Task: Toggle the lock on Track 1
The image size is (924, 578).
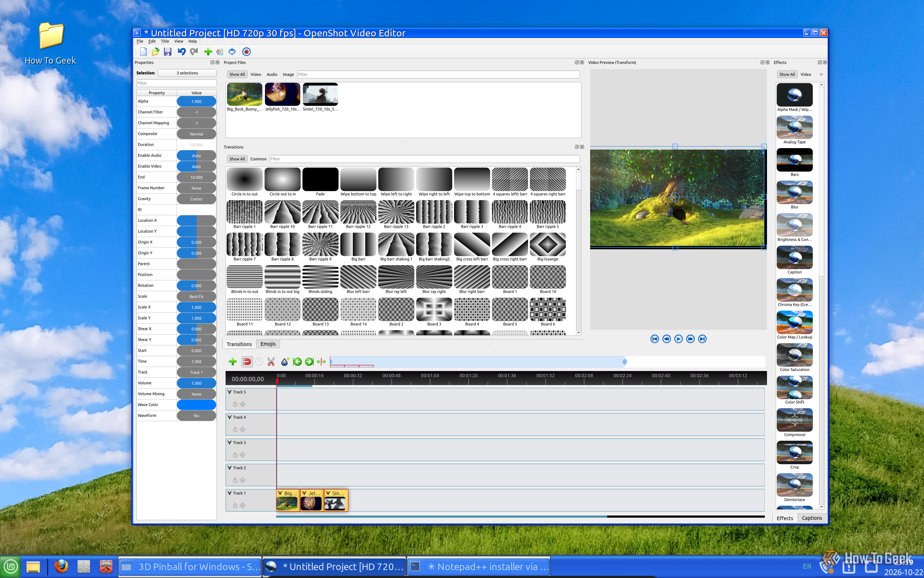Action: tap(235, 505)
